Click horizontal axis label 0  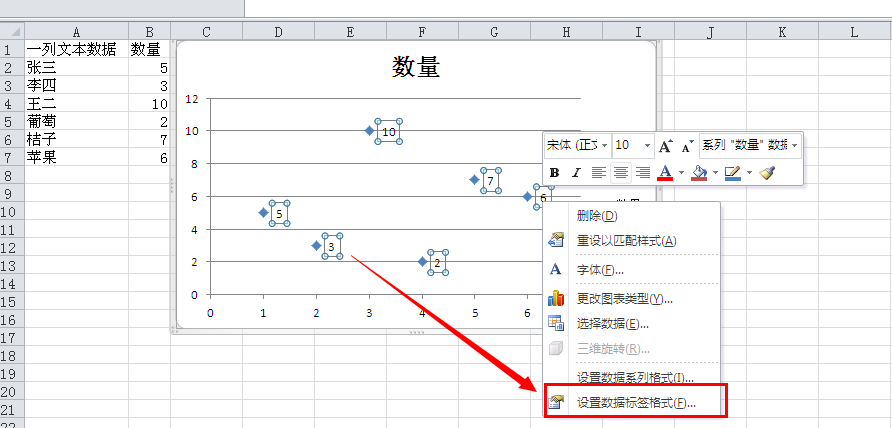(210, 313)
